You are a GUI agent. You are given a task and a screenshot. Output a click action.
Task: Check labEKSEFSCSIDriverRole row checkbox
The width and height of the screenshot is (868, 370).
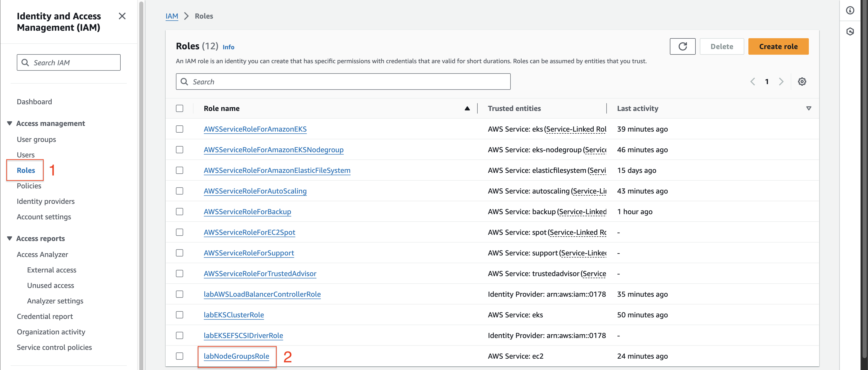(x=180, y=335)
